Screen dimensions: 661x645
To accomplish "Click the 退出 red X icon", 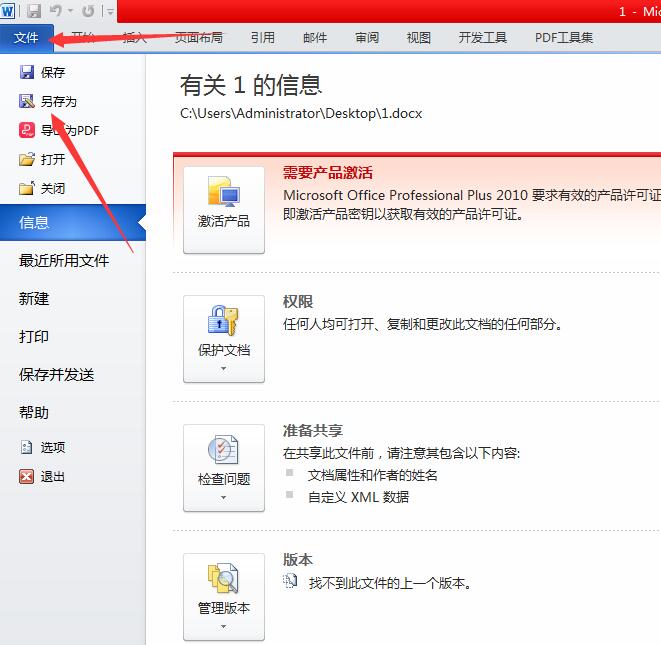I will [x=27, y=476].
